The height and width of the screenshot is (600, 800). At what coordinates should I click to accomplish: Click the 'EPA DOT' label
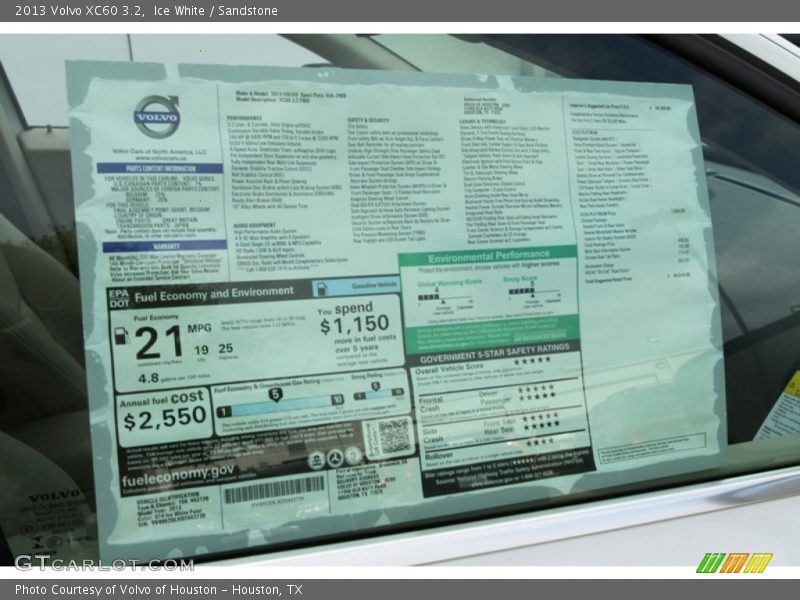(x=119, y=298)
